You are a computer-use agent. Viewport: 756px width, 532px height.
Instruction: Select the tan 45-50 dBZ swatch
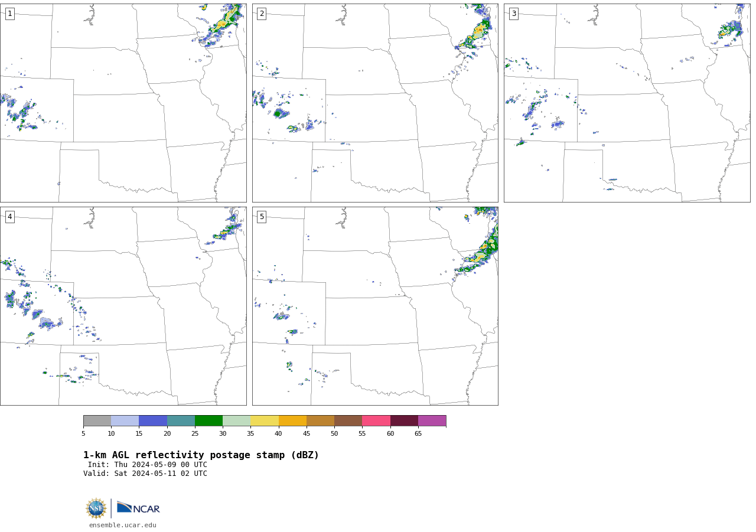[320, 421]
